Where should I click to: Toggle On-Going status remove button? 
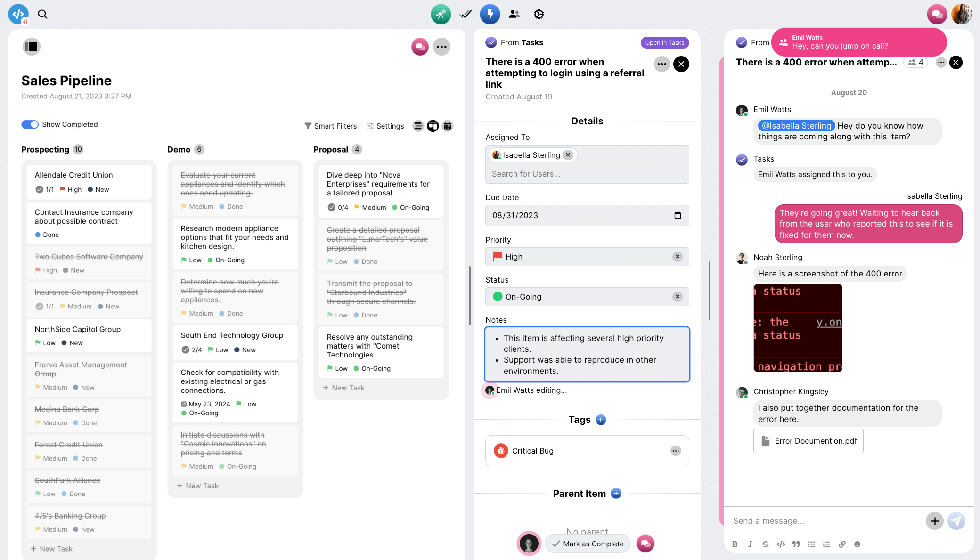click(678, 297)
